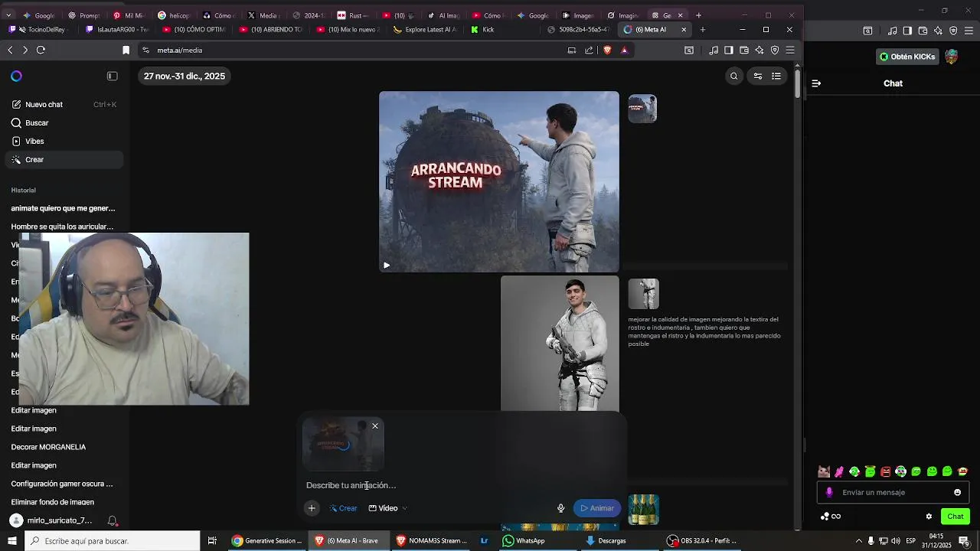Image resolution: width=980 pixels, height=551 pixels.
Task: Click the green Chat send button
Action: point(955,517)
